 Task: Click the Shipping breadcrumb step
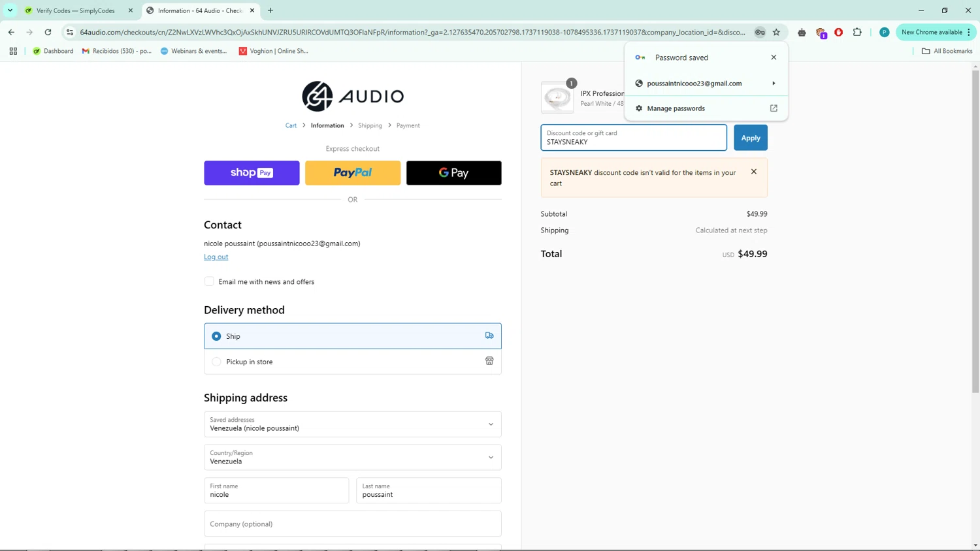tap(370, 125)
